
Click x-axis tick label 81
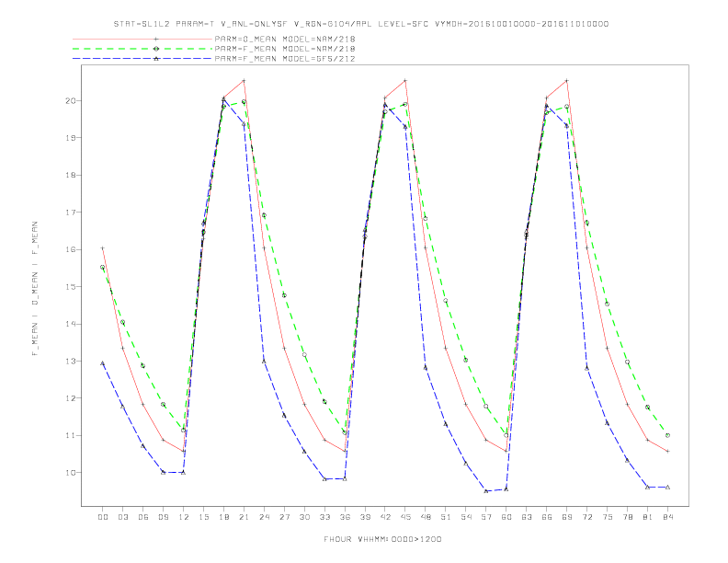point(648,517)
